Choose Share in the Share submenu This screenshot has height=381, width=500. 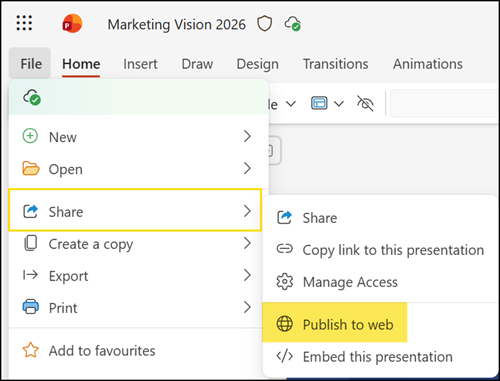pyautogui.click(x=379, y=218)
